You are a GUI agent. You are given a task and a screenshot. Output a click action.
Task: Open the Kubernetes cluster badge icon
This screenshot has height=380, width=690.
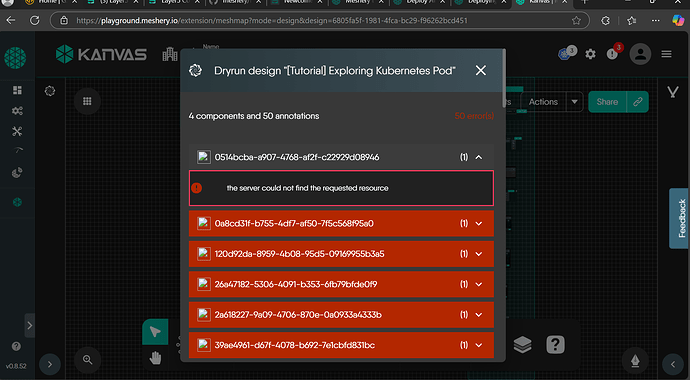click(x=566, y=54)
